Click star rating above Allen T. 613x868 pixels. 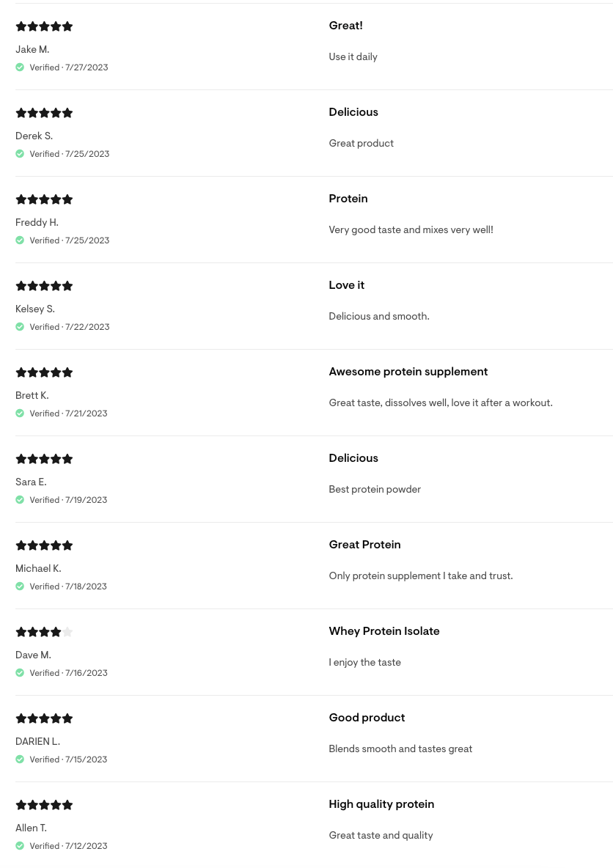coord(44,805)
